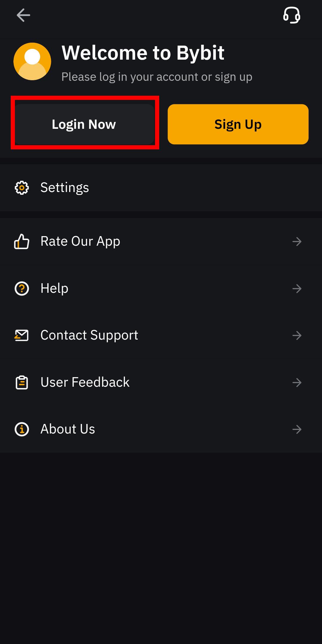Tap the back arrow icon
This screenshot has height=644, width=322.
23,15
